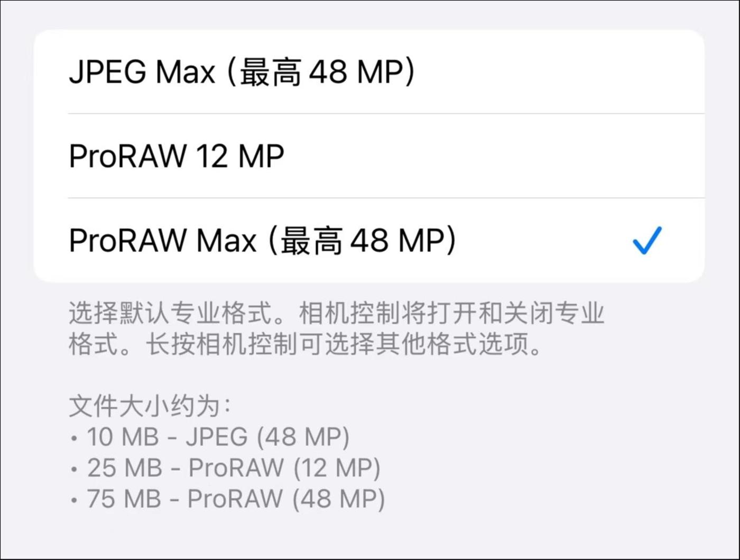Click empty space right of JPEG Max label

(560, 71)
